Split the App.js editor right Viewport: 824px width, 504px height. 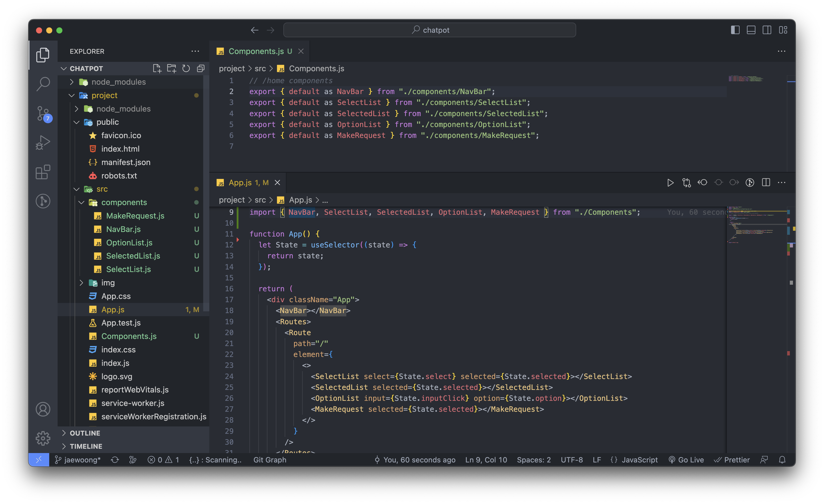pos(766,183)
